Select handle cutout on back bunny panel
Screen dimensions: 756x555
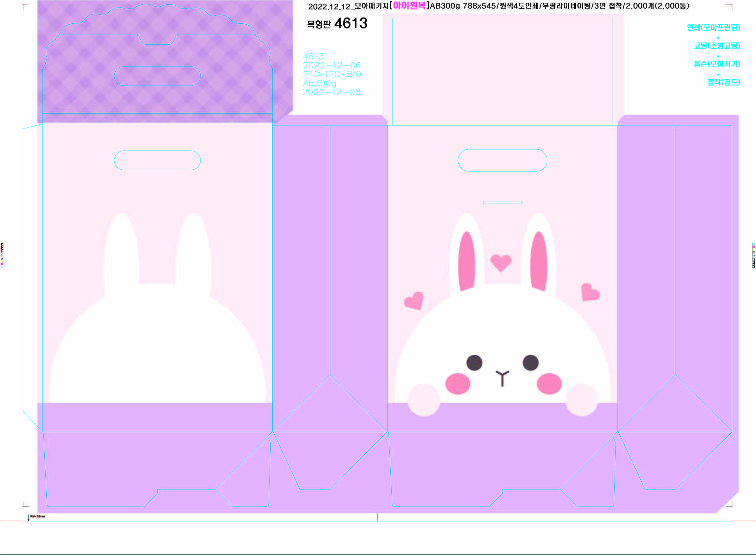click(x=157, y=160)
